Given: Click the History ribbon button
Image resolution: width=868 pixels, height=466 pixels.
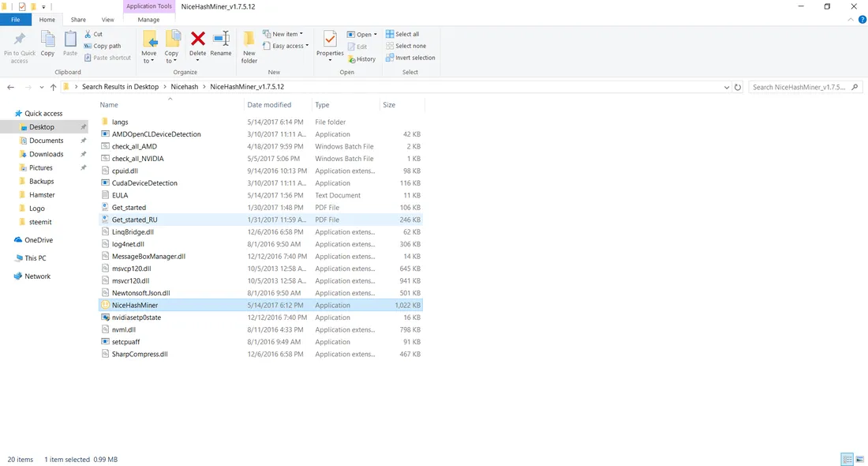Looking at the screenshot, I should (361, 58).
